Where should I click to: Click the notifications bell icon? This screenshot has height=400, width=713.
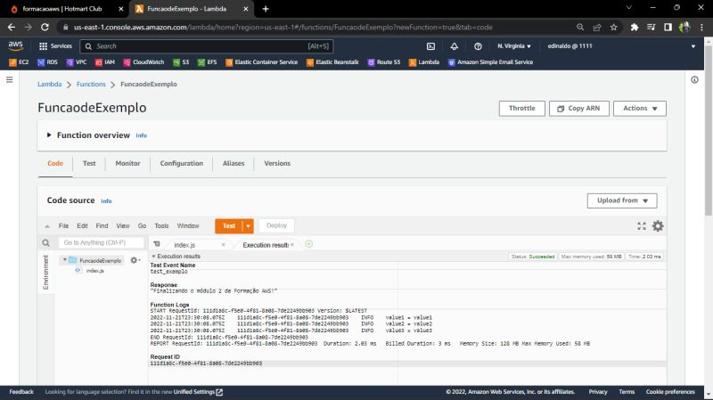(x=454, y=46)
